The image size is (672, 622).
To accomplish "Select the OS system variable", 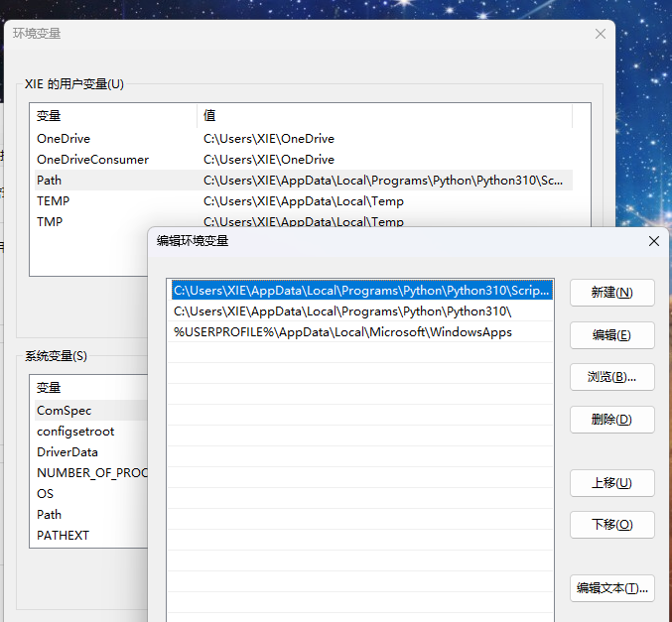I will (x=91, y=493).
